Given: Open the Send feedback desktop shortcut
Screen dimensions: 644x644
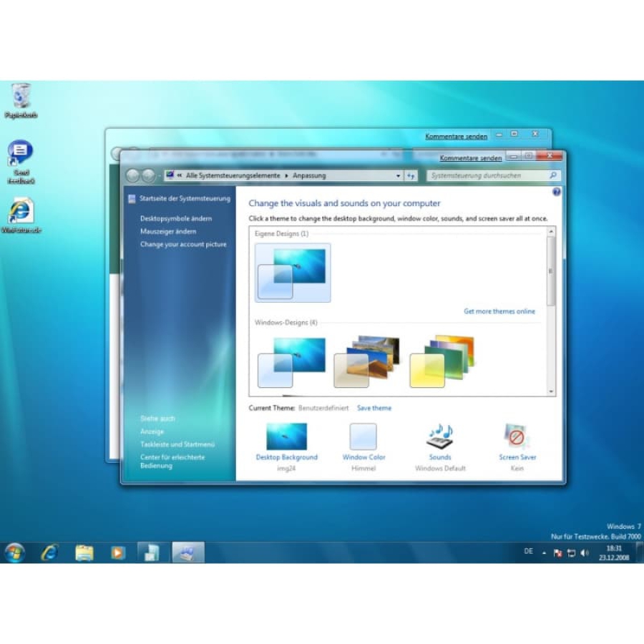Looking at the screenshot, I should (21, 162).
